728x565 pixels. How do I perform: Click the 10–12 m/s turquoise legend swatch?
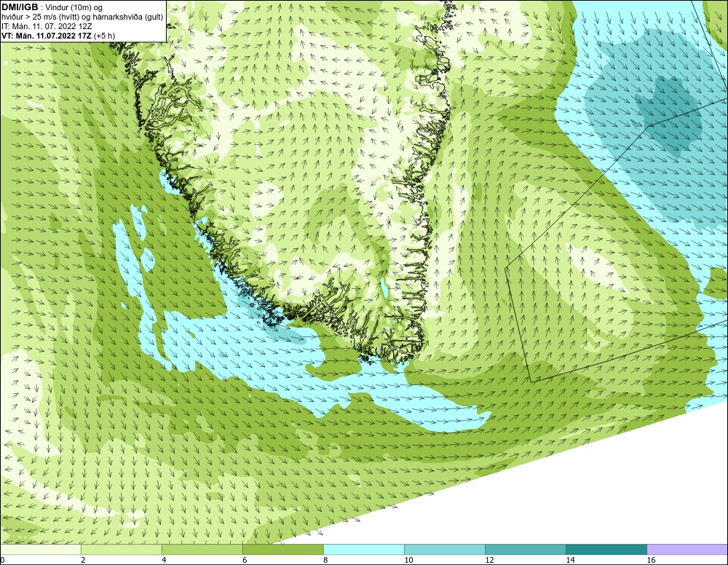coord(445,550)
